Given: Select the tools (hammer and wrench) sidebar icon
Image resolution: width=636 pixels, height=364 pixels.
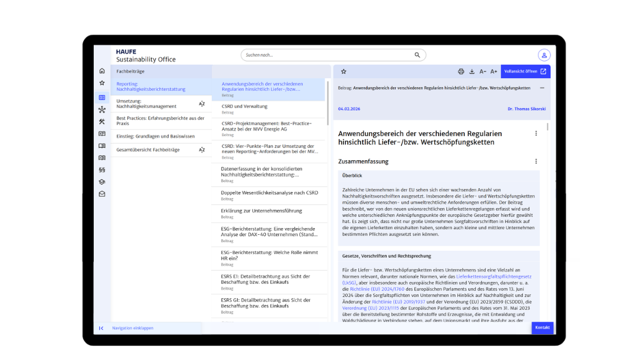Looking at the screenshot, I should [102, 122].
